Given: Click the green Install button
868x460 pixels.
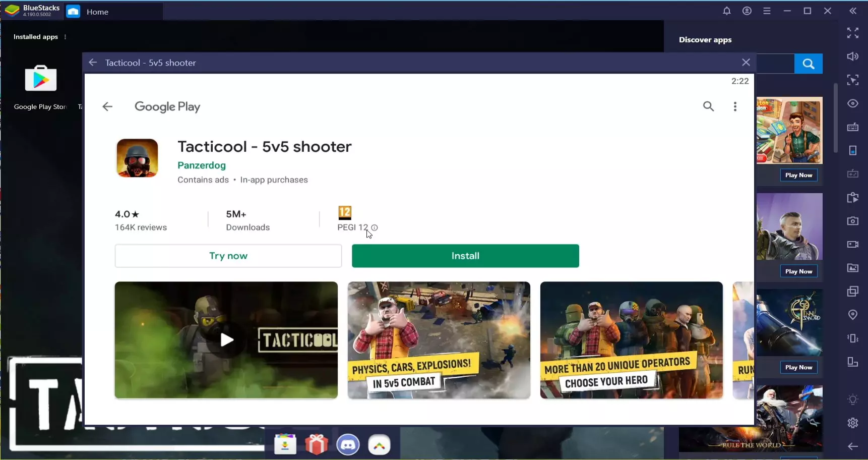Looking at the screenshot, I should [465, 256].
